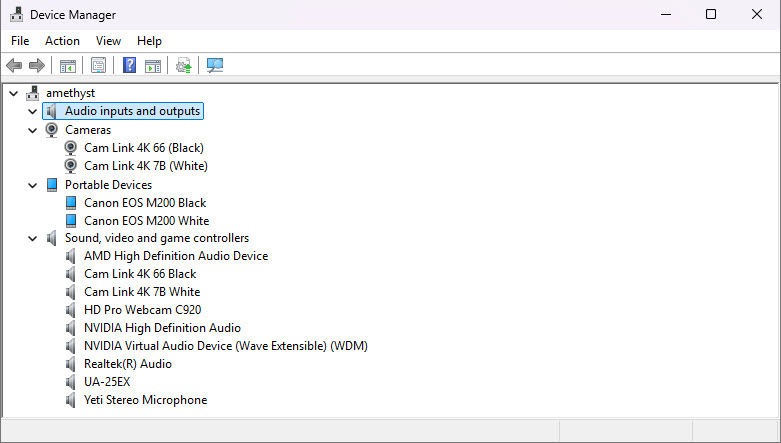The image size is (781, 443).
Task: Collapse Sound, video and game controllers
Action: point(33,238)
